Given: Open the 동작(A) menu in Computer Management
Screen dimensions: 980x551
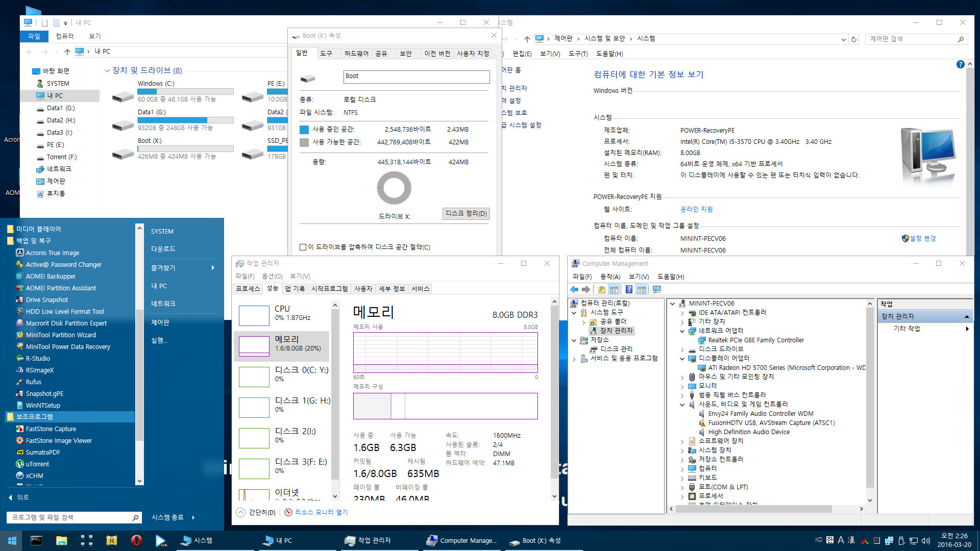Looking at the screenshot, I should (610, 277).
